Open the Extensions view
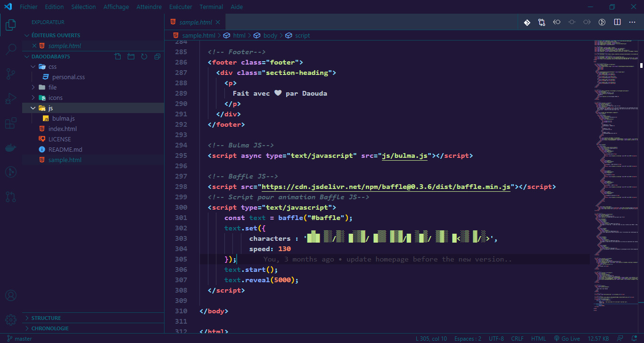The width and height of the screenshot is (644, 343). (x=10, y=123)
